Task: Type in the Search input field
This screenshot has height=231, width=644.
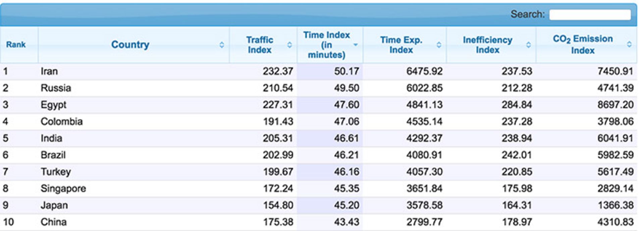Action: coord(590,15)
